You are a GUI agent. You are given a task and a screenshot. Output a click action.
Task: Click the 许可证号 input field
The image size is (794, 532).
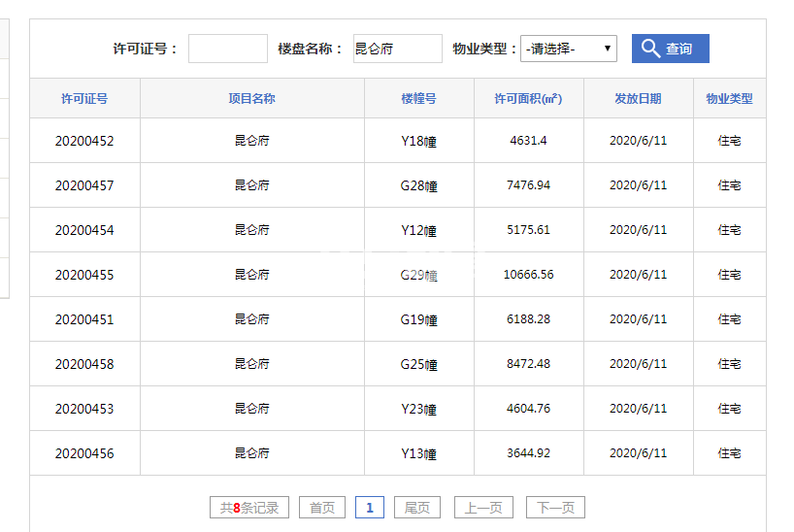pos(228,49)
